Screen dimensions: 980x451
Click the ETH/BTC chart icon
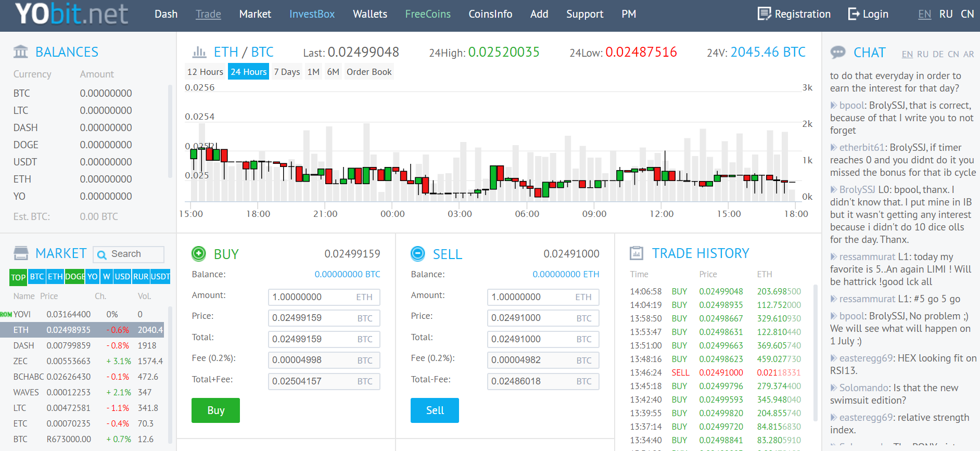point(199,51)
